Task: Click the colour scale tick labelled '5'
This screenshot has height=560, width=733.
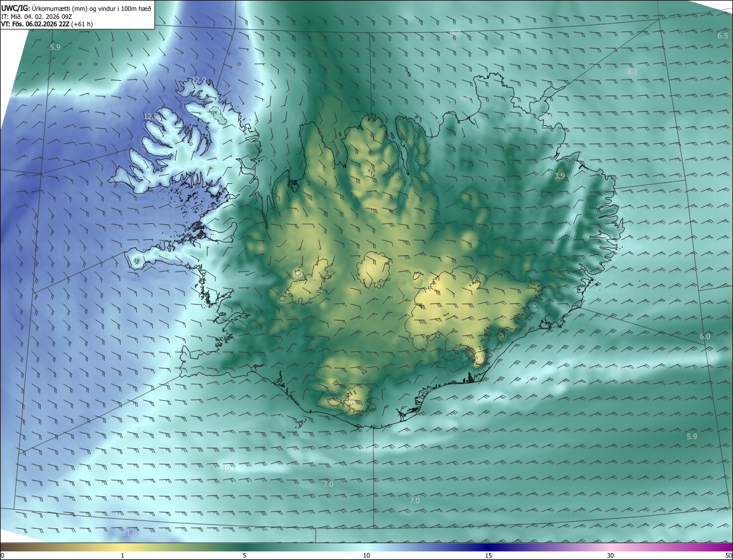Action: coord(245,555)
